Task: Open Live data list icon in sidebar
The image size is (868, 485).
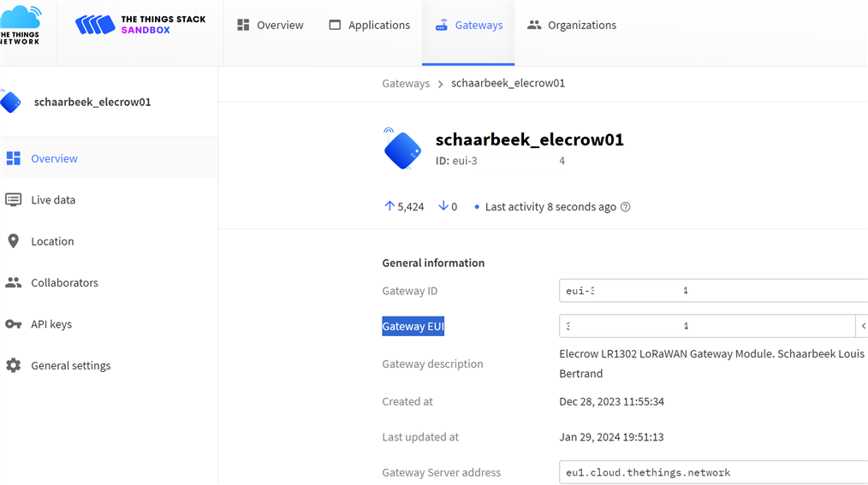Action: 14,199
